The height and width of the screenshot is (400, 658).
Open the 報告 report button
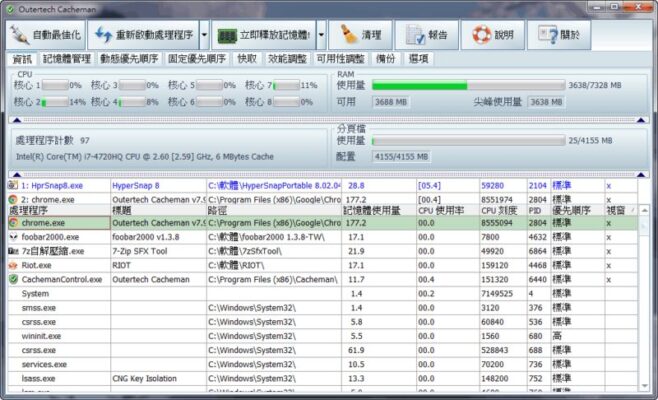coord(426,35)
